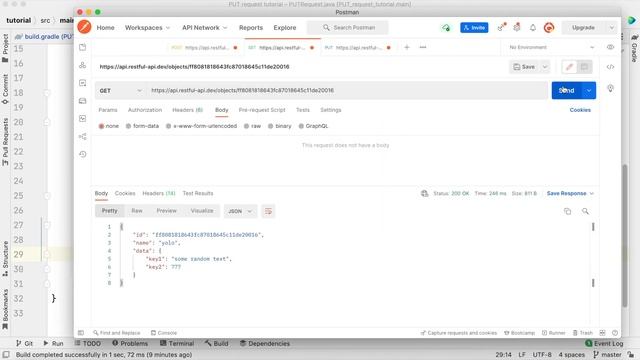
Task: Switch to the Params tab
Action: (108, 110)
